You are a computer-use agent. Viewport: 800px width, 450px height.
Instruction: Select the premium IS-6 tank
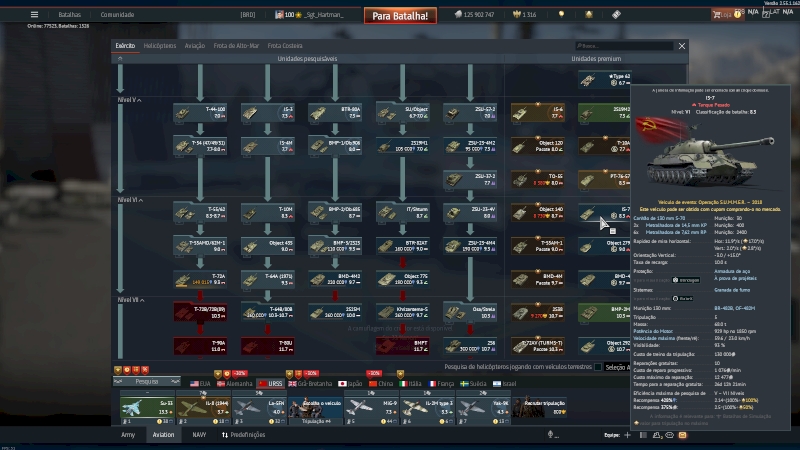538,113
